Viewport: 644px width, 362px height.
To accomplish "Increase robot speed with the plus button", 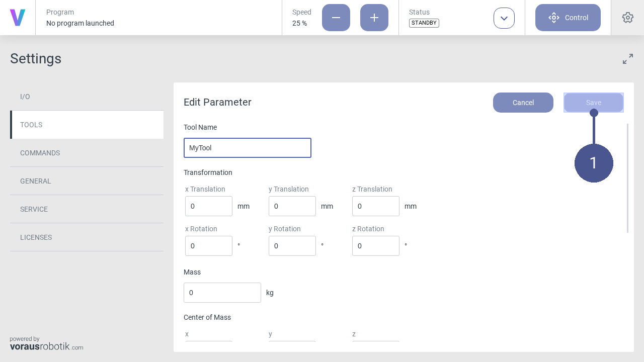I will 374,18.
